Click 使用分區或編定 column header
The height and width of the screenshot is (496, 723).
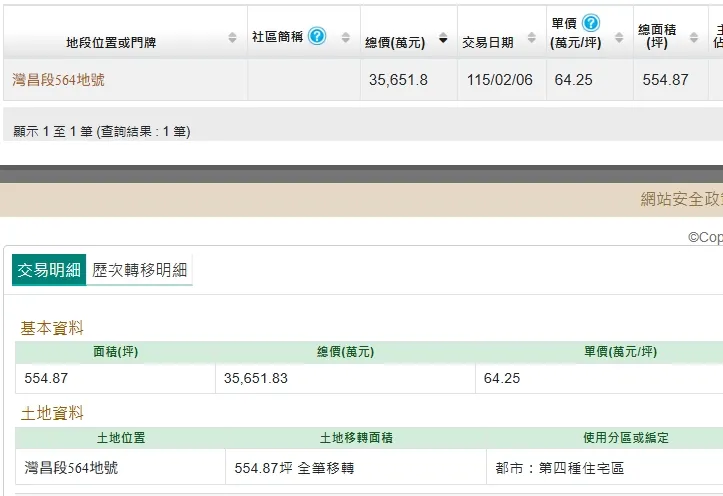point(626,437)
